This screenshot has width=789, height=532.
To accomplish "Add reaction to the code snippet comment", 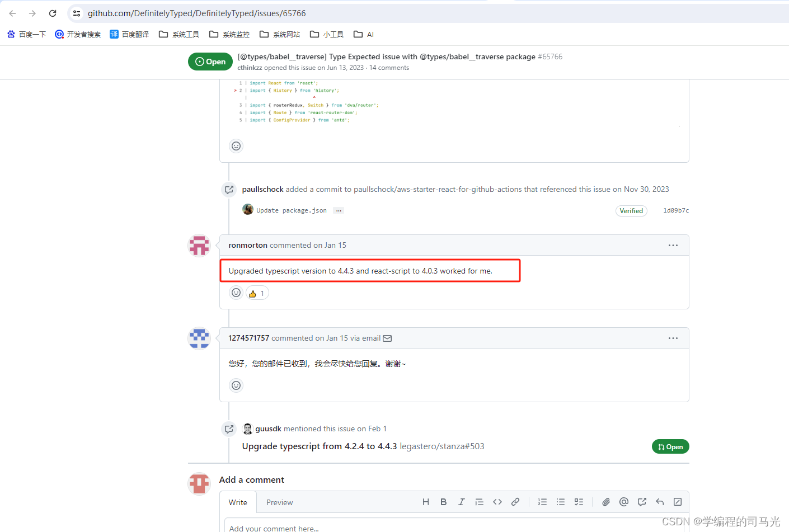I will [x=236, y=146].
